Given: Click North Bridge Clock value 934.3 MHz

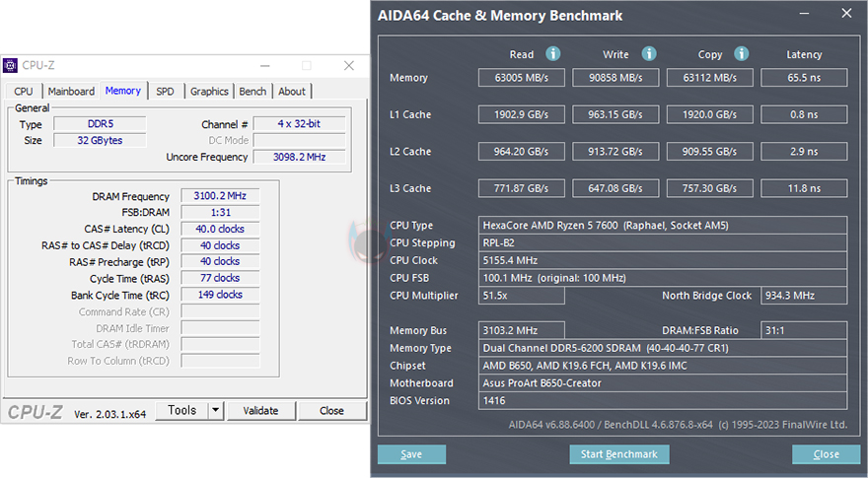Looking at the screenshot, I should [804, 296].
